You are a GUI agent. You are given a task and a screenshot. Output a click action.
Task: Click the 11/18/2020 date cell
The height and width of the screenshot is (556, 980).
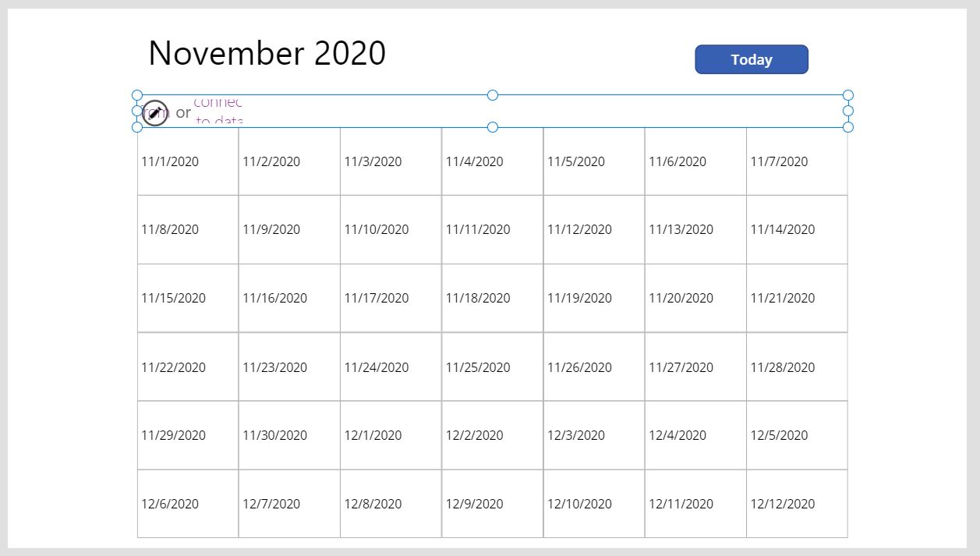pyautogui.click(x=492, y=298)
